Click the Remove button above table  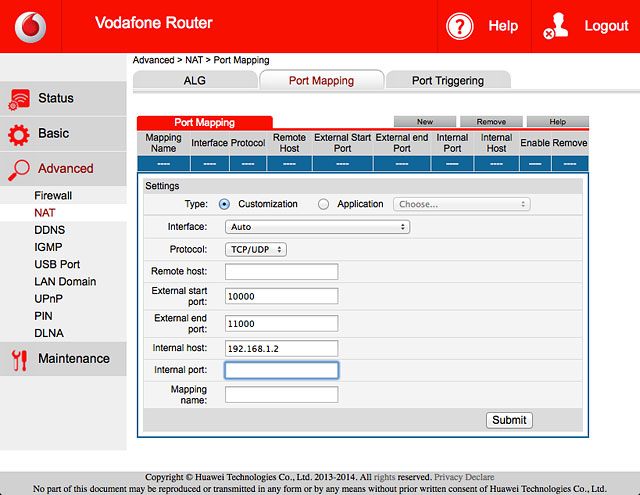[491, 122]
